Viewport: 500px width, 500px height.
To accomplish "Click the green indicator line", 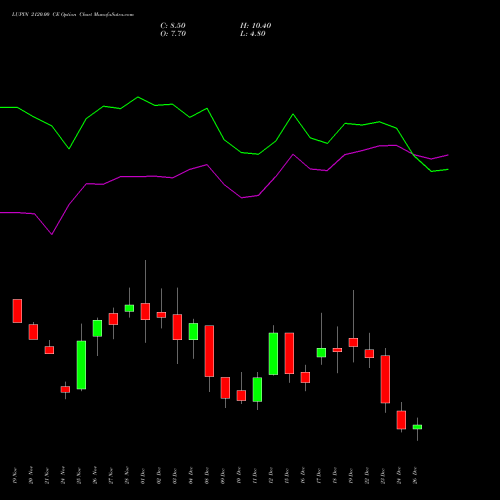I will [x=224, y=140].
